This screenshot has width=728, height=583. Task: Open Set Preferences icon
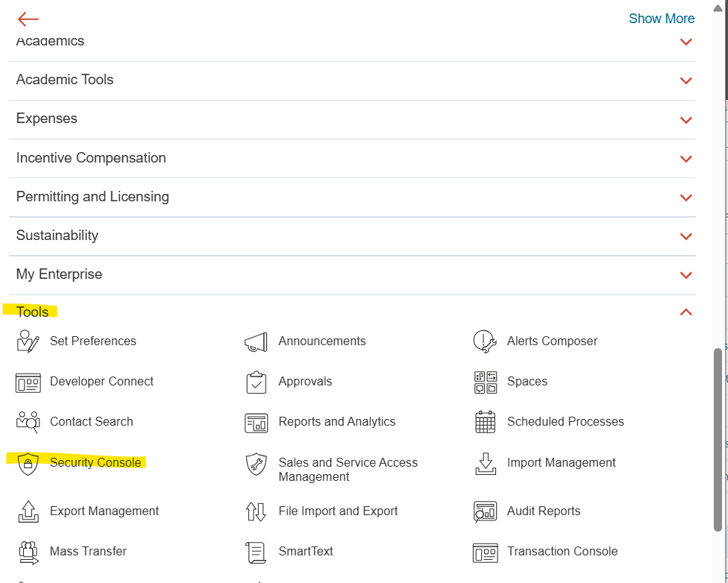coord(28,341)
